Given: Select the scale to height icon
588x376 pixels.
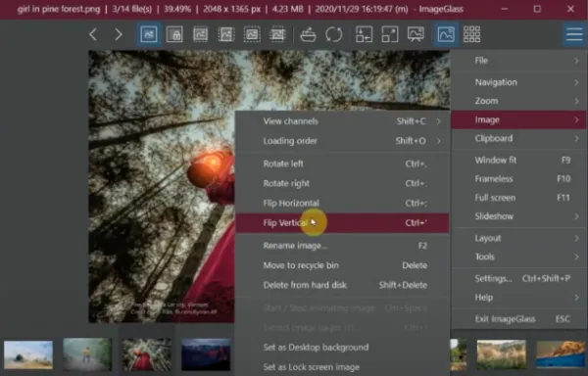Looking at the screenshot, I should pyautogui.click(x=226, y=34).
